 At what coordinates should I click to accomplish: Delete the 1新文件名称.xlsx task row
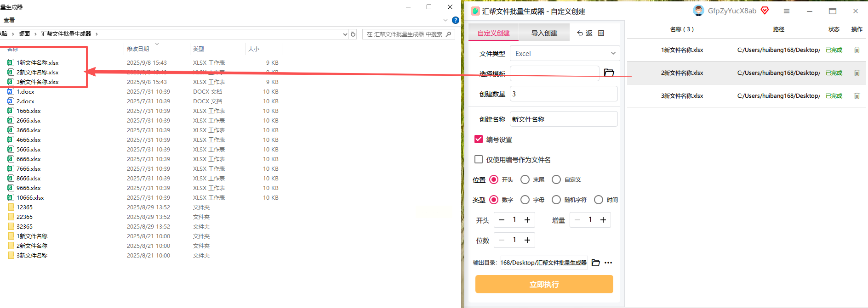pyautogui.click(x=857, y=50)
